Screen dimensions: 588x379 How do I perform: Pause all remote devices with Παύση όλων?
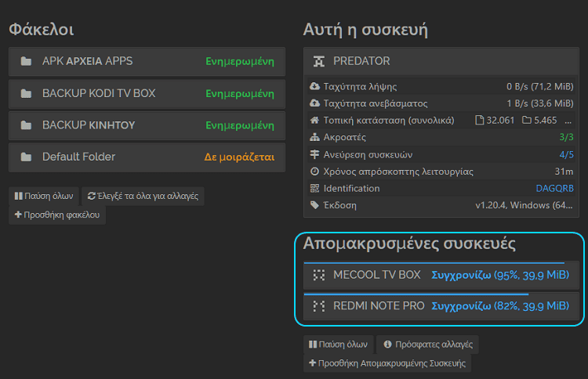click(x=338, y=345)
